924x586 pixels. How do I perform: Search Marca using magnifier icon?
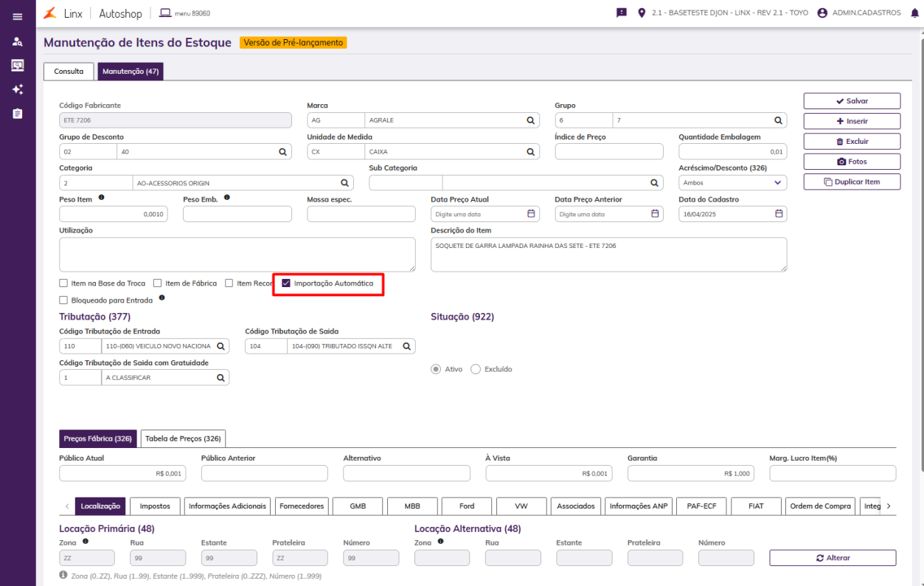530,120
